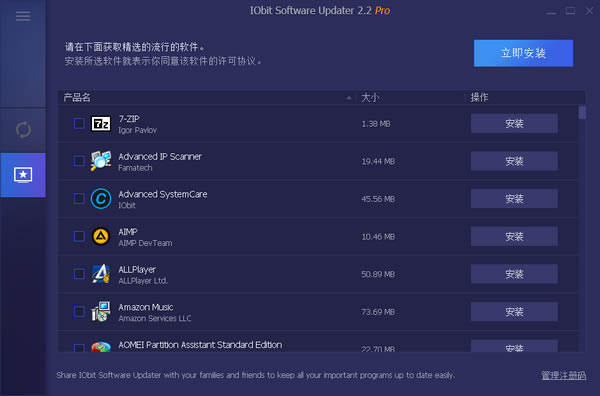Click the Advanced SystemCare icon
This screenshot has width=600, height=396.
(x=101, y=199)
